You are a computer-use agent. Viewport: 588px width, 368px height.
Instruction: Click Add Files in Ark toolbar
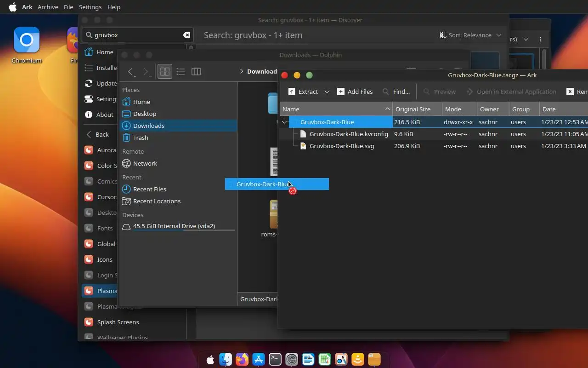tap(355, 92)
